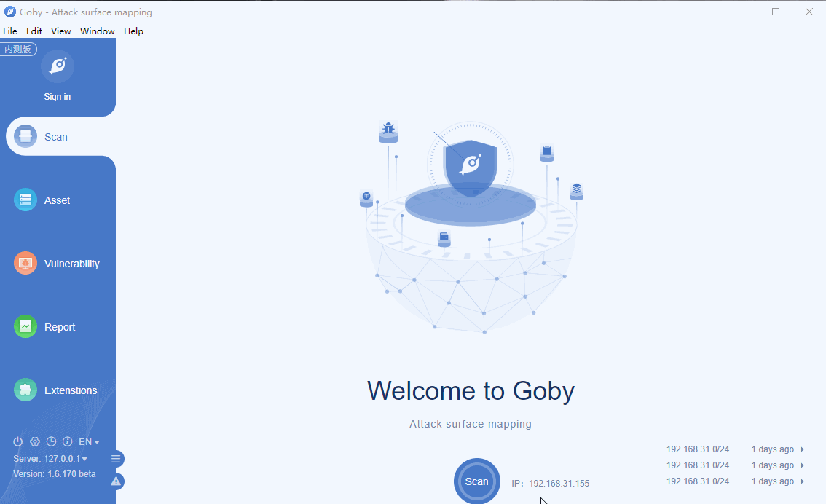
Task: Open the Vulnerability section icon
Action: (25, 264)
